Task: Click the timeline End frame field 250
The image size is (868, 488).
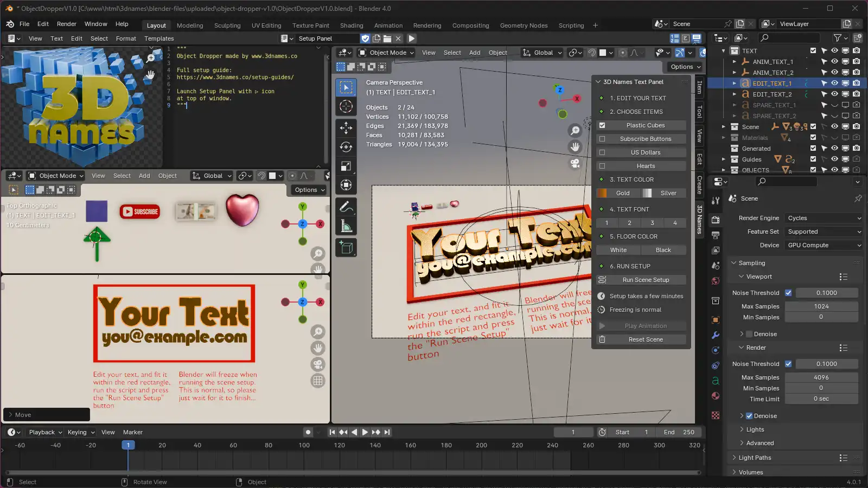Action: pyautogui.click(x=680, y=432)
